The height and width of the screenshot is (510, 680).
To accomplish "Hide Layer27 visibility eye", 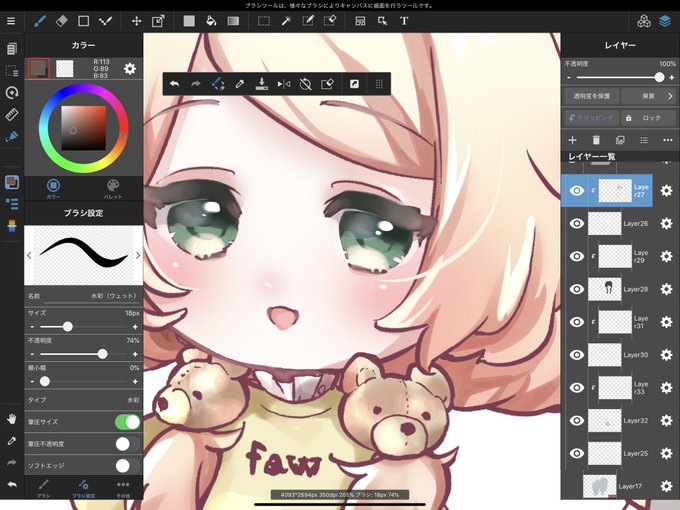I will pos(576,190).
